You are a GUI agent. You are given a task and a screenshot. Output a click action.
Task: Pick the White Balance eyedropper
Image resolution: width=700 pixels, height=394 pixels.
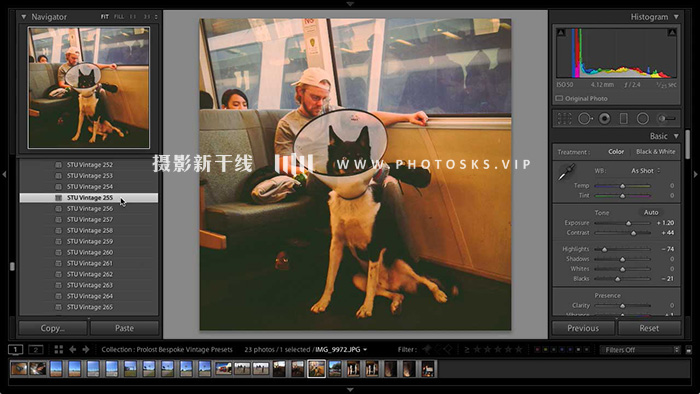(567, 172)
